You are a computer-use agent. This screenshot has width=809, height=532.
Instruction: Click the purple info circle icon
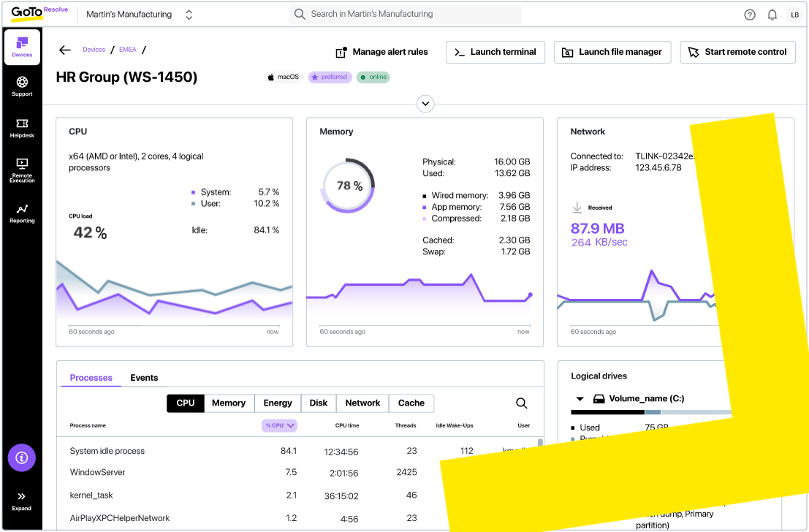(x=22, y=457)
